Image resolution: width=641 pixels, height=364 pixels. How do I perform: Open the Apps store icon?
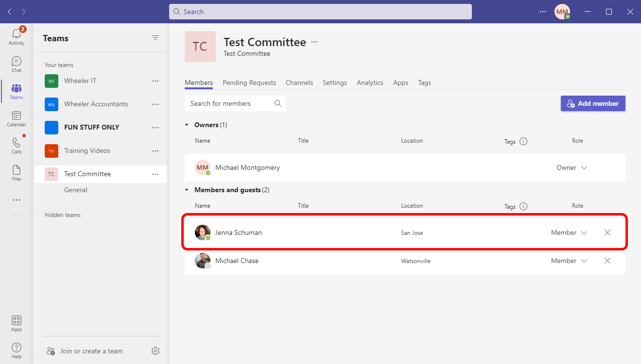[17, 323]
